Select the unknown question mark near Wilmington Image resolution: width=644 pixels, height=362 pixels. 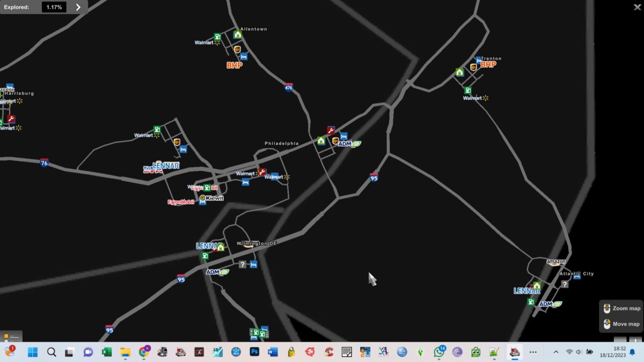[243, 264]
